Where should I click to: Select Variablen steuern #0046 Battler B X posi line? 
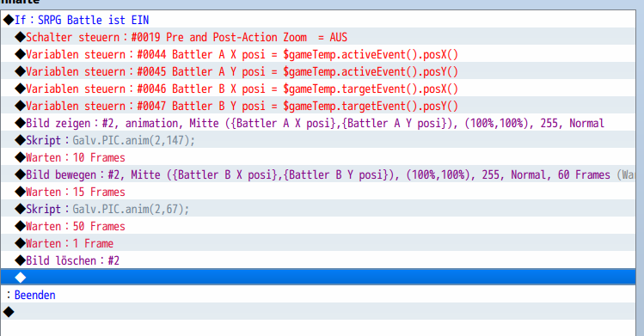[x=318, y=89]
